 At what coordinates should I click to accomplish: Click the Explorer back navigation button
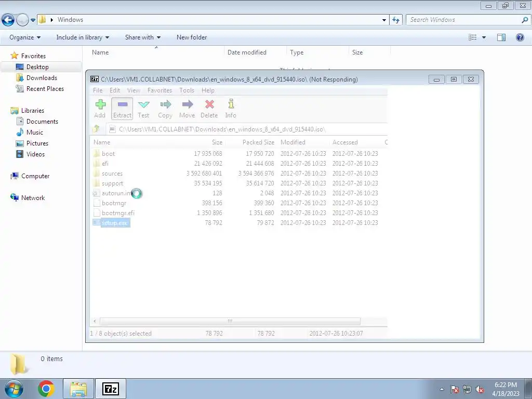[8, 20]
